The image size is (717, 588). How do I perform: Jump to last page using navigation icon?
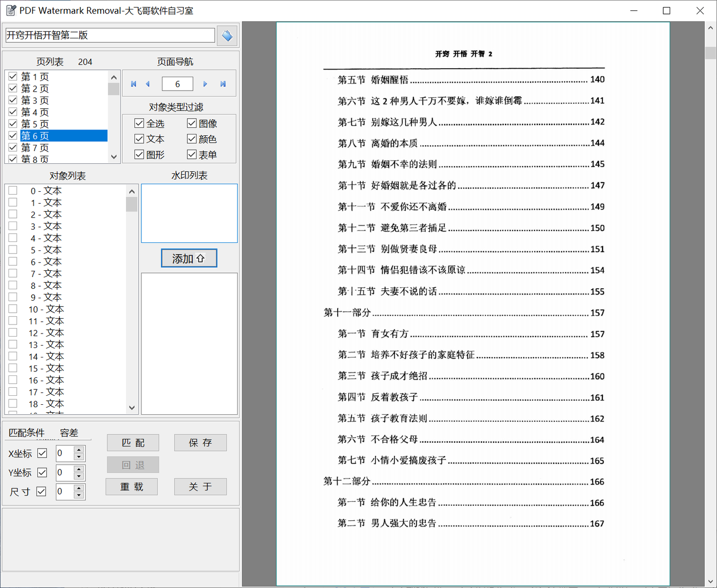point(223,84)
